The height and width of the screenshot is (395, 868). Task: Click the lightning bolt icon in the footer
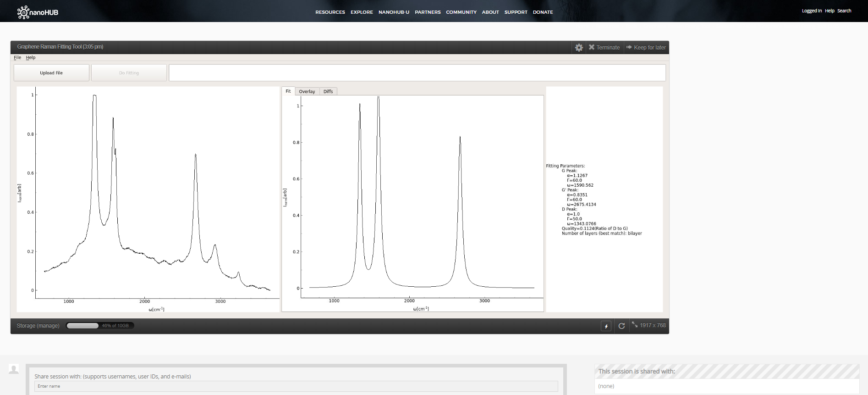click(606, 326)
